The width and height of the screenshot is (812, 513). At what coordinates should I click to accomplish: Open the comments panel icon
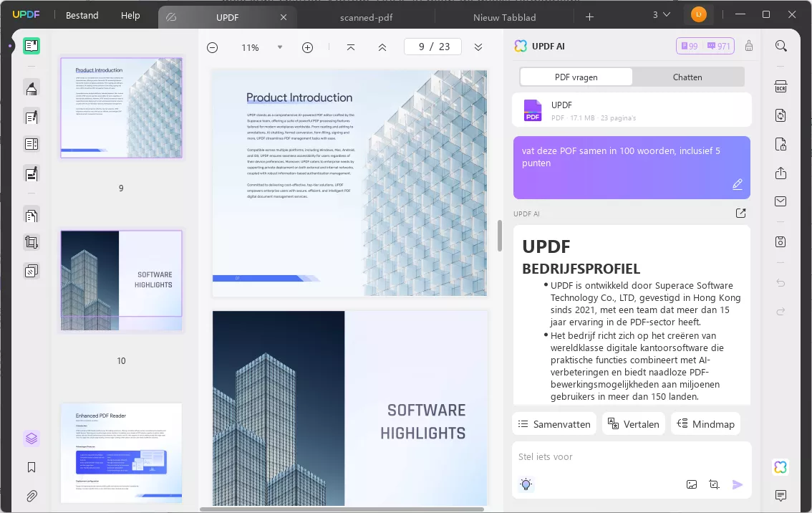coord(781,495)
